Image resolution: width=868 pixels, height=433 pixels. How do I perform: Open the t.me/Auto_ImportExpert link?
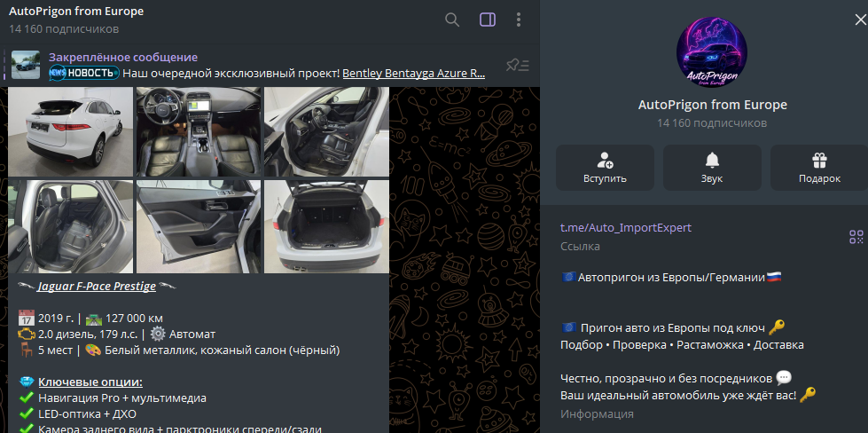click(x=626, y=227)
